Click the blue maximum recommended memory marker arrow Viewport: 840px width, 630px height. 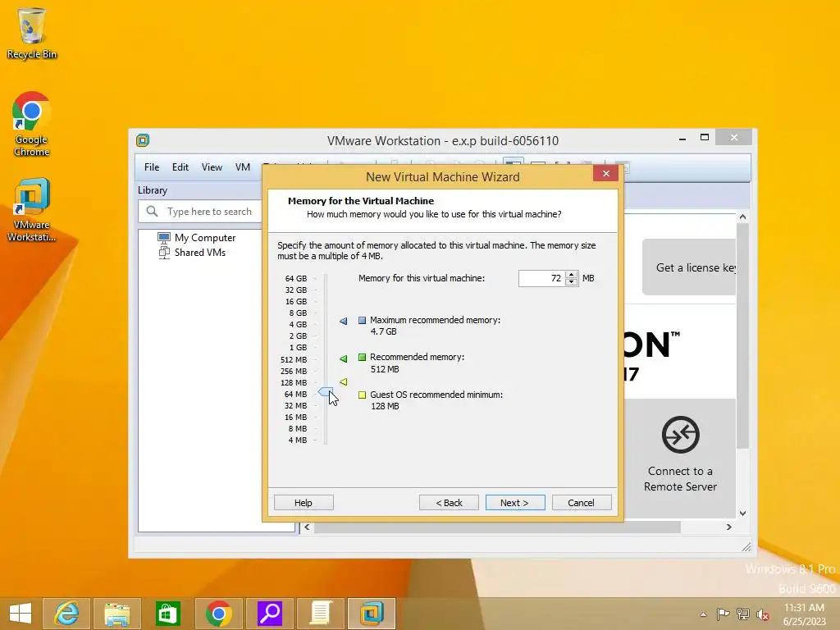tap(344, 321)
